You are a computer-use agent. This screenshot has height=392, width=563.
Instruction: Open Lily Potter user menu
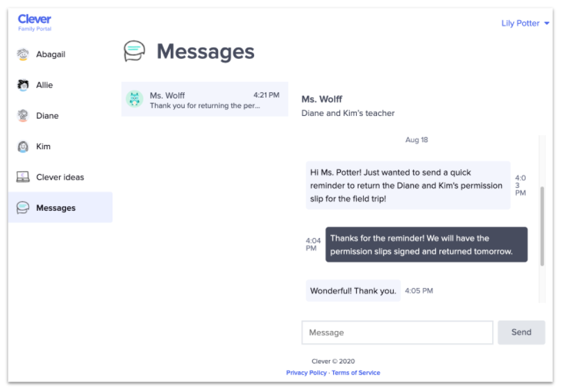[x=520, y=24]
